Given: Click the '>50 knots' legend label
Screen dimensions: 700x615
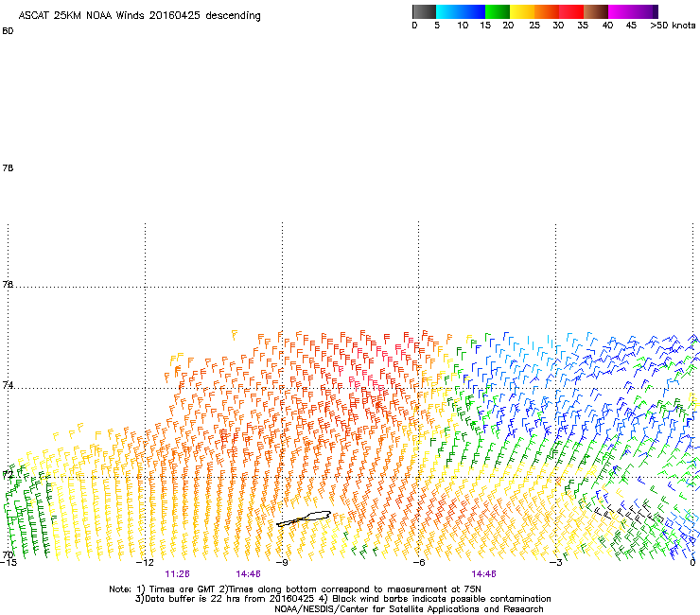Looking at the screenshot, I should point(673,26).
